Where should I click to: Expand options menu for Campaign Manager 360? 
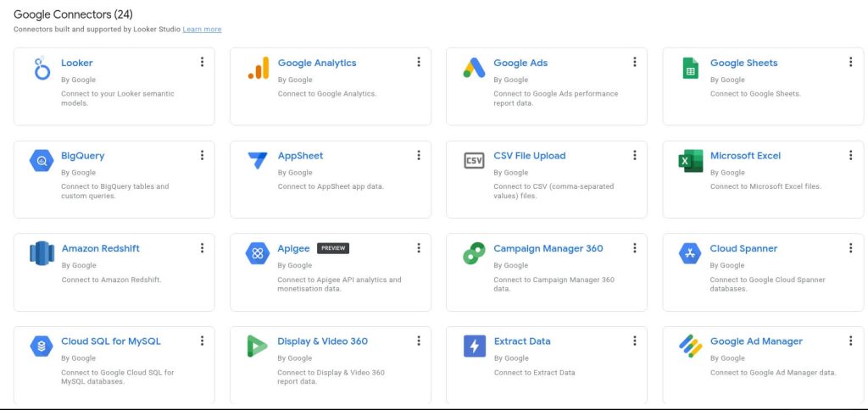tap(635, 248)
